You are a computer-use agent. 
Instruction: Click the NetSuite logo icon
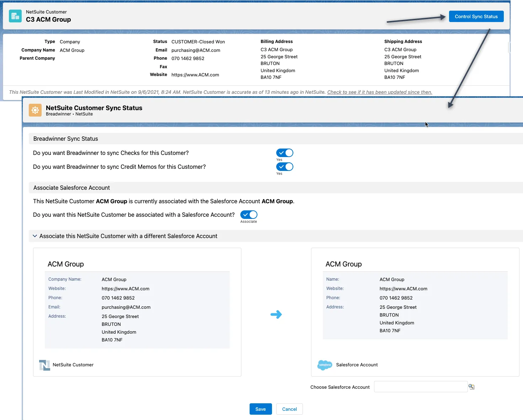tap(44, 365)
